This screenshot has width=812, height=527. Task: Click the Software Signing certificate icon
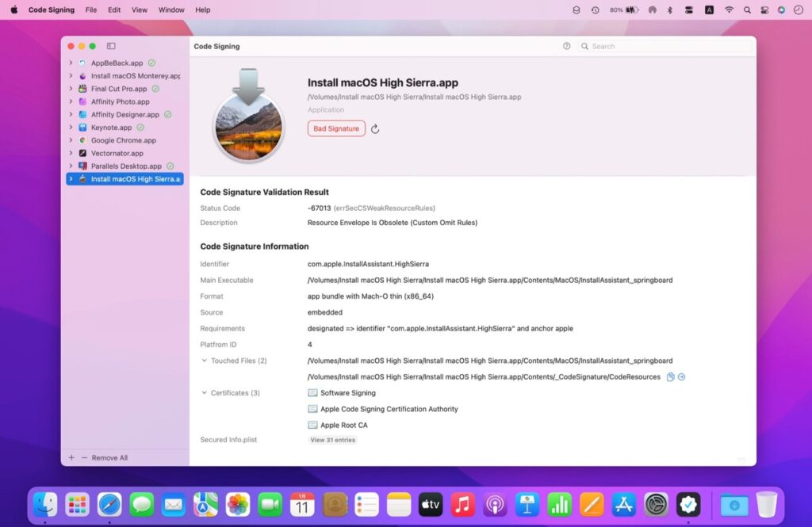pos(313,392)
